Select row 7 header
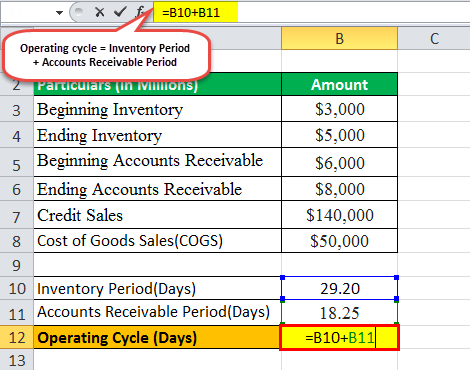 click(17, 215)
